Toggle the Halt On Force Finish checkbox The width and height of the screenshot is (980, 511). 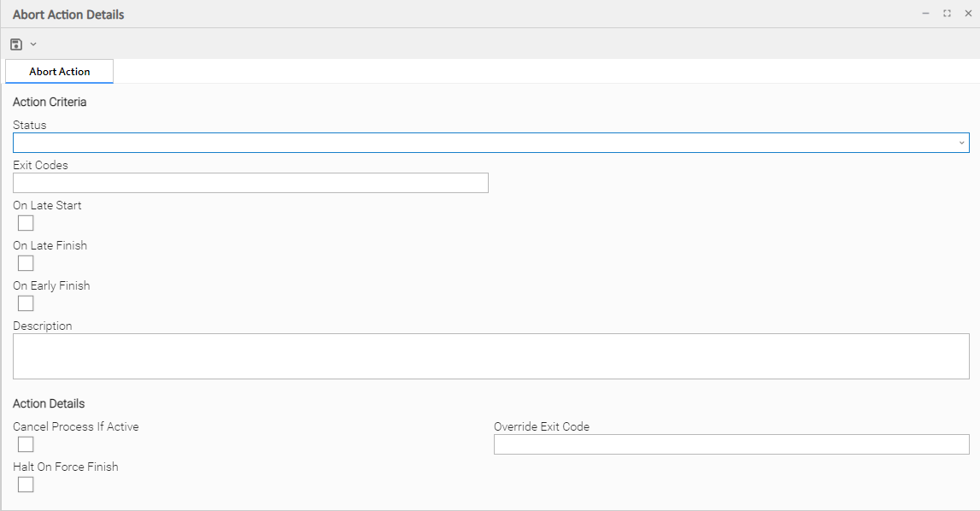click(26, 485)
